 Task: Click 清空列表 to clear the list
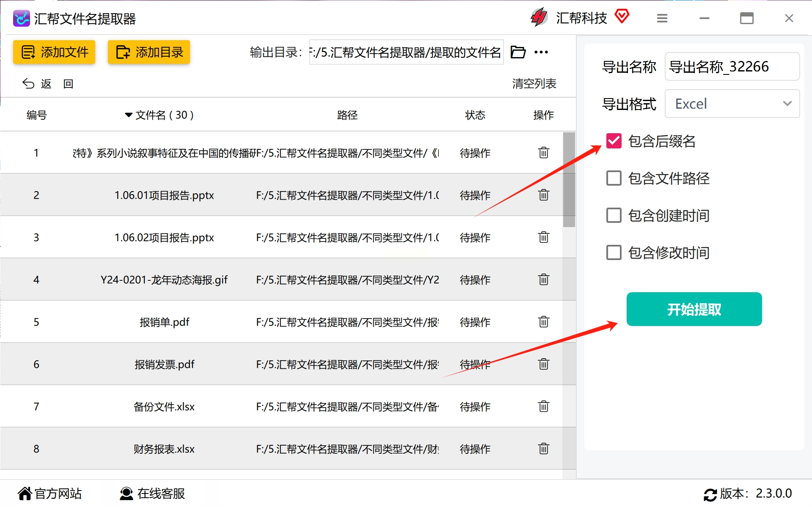coord(534,84)
